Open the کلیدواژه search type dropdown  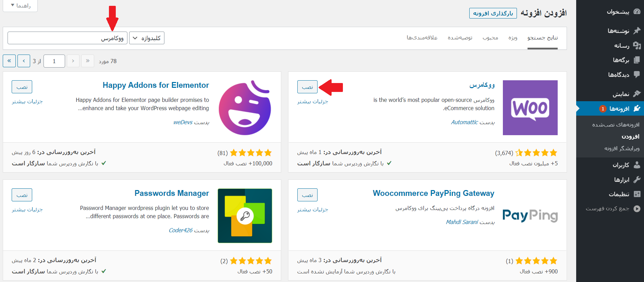click(x=147, y=38)
